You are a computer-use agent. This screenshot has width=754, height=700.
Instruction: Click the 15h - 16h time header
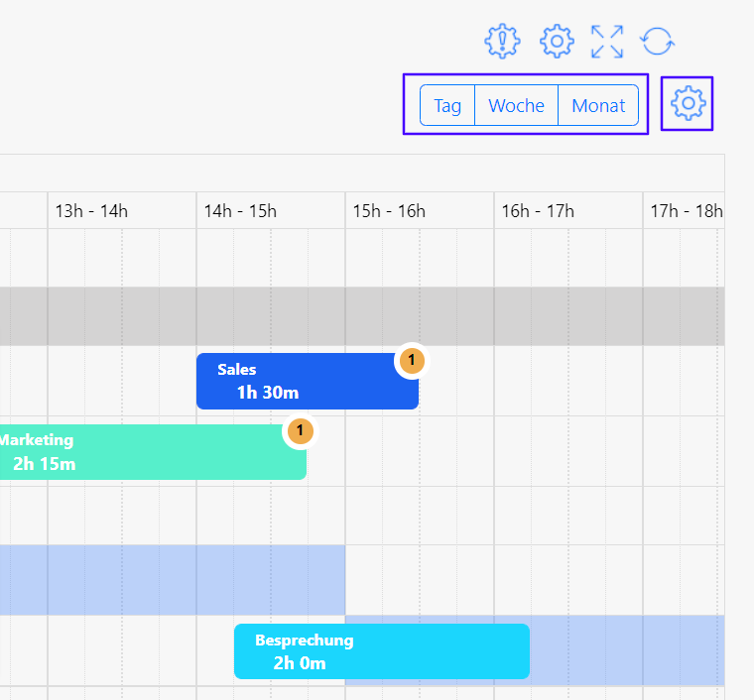(x=389, y=210)
